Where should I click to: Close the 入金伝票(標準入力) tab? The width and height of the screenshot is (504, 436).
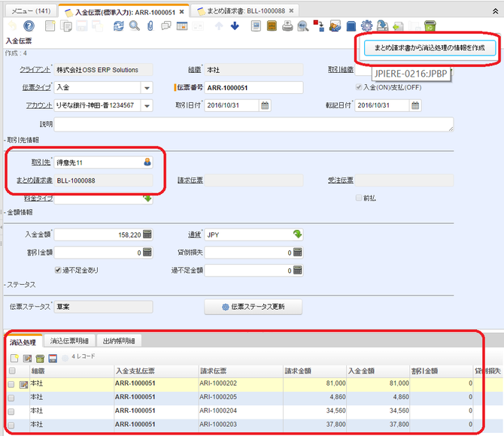[181, 12]
